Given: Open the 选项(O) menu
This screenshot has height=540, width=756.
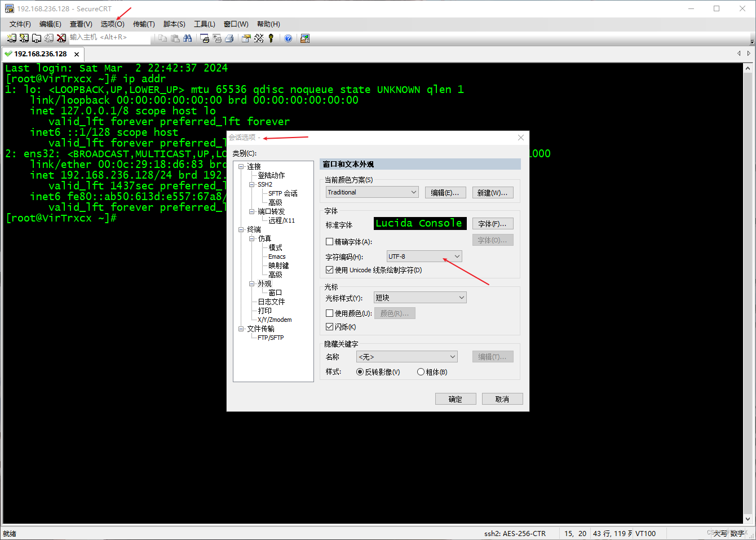Looking at the screenshot, I should (113, 24).
